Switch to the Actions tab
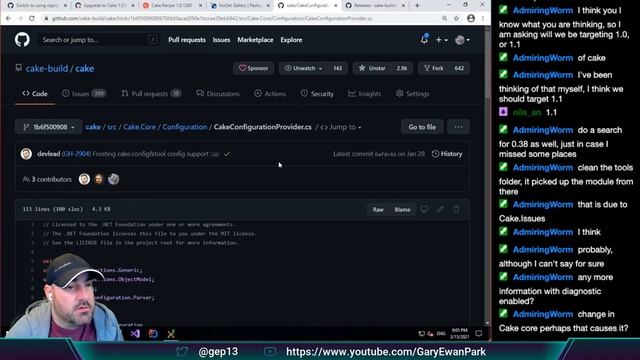 coord(270,93)
